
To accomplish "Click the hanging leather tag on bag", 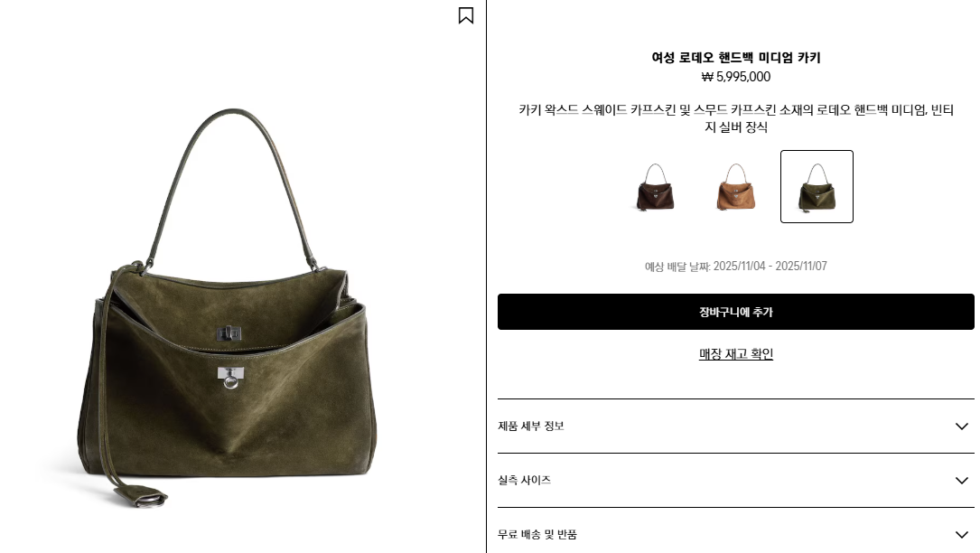I will click(x=140, y=497).
